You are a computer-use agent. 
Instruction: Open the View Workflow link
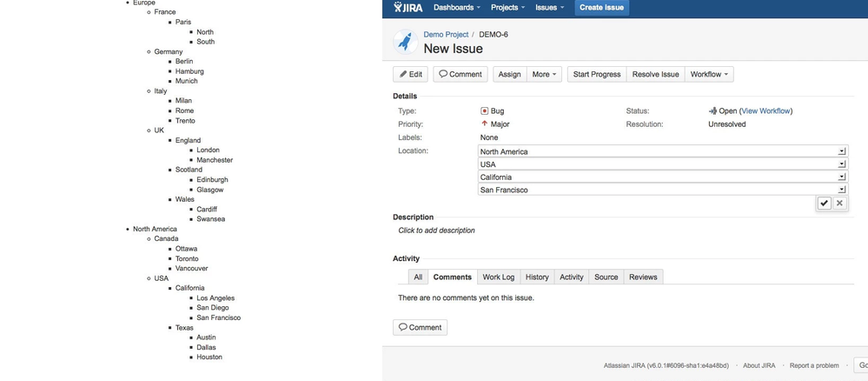coord(765,111)
